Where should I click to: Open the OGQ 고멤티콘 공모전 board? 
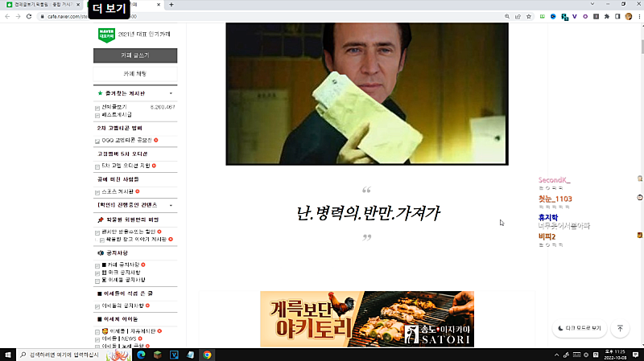coord(126,140)
